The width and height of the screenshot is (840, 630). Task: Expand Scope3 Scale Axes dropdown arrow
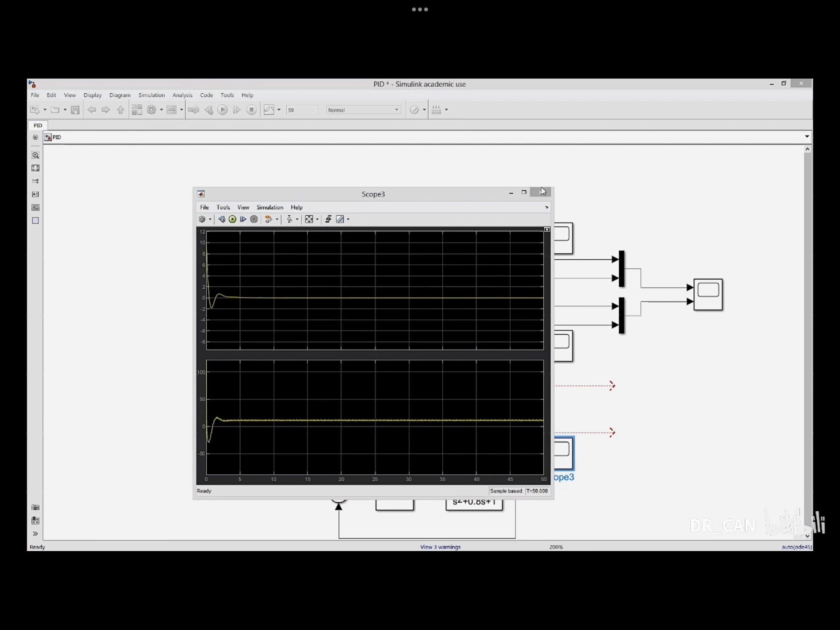click(x=318, y=219)
